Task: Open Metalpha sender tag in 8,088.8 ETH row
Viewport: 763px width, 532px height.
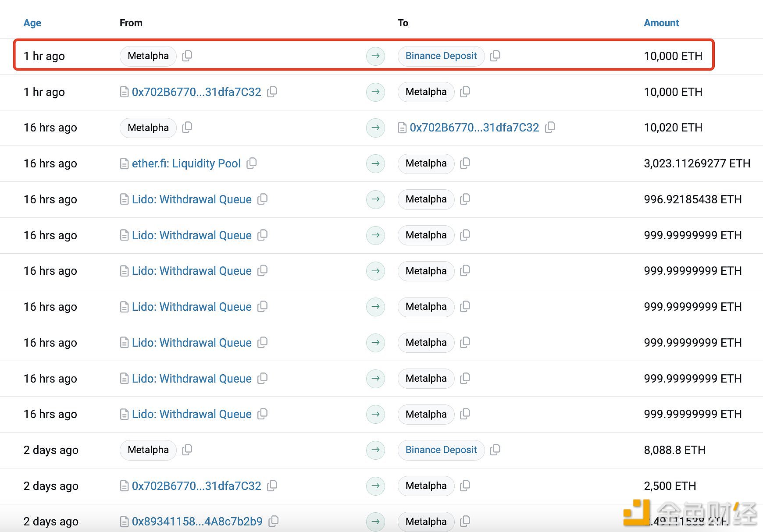Action: [x=148, y=450]
